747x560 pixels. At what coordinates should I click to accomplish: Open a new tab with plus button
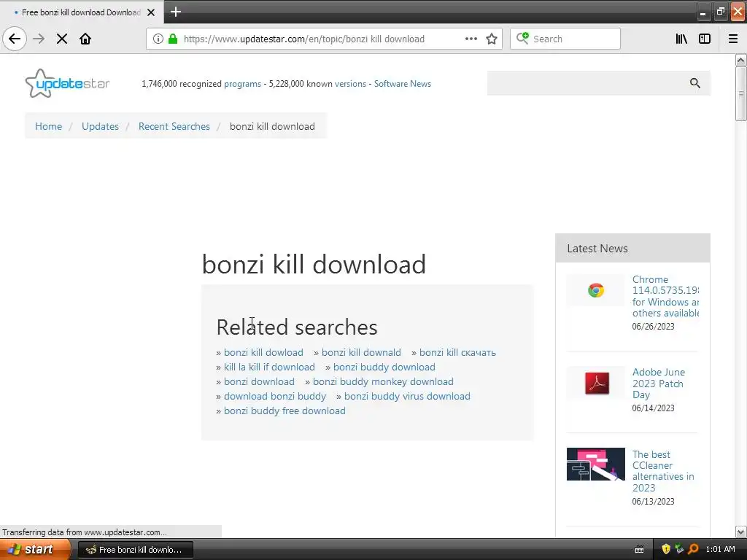(x=176, y=12)
